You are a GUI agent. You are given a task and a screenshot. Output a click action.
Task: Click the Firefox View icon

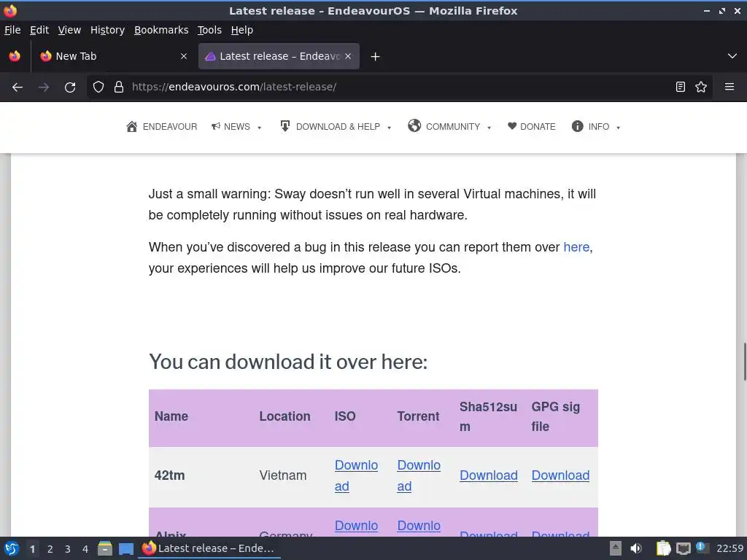click(x=15, y=56)
